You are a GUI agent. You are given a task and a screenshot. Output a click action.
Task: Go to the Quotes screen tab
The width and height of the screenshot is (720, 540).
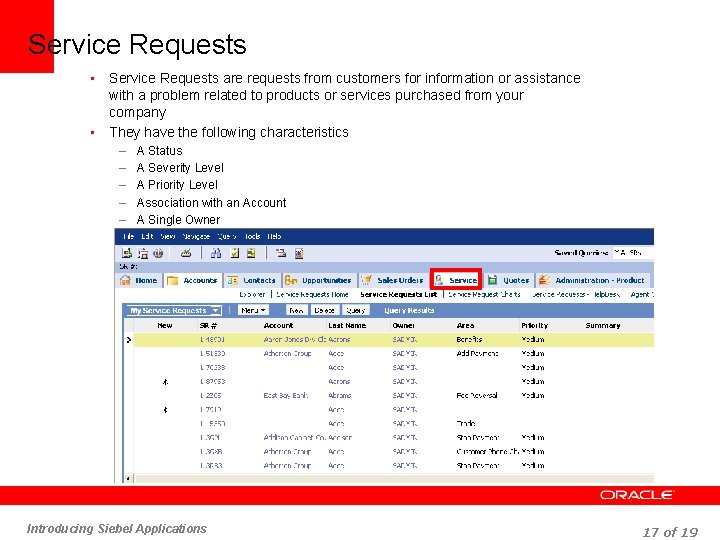(509, 280)
